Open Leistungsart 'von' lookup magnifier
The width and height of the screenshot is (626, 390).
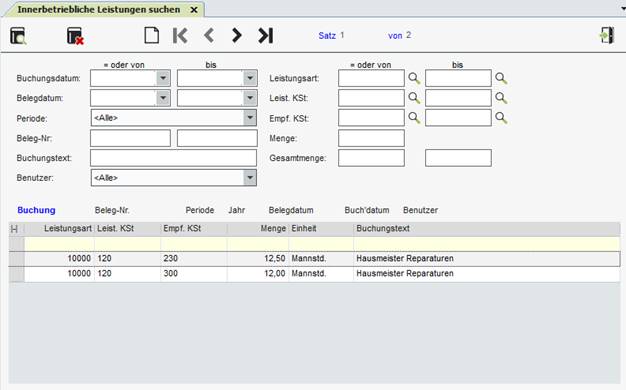click(414, 78)
